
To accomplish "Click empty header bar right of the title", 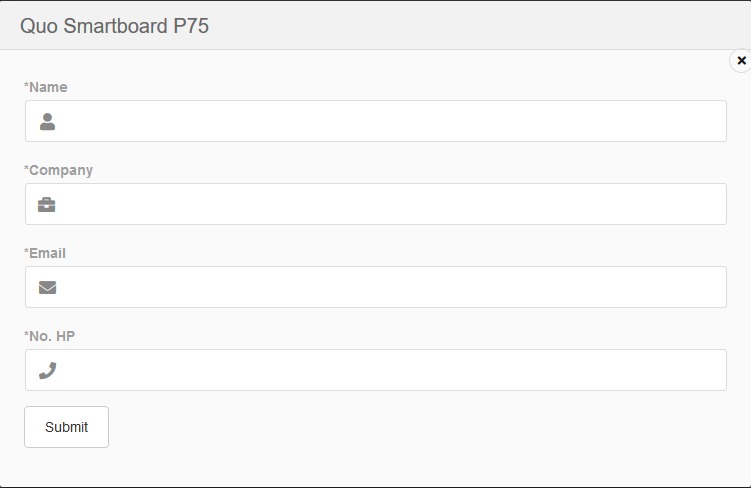I will click(x=480, y=26).
